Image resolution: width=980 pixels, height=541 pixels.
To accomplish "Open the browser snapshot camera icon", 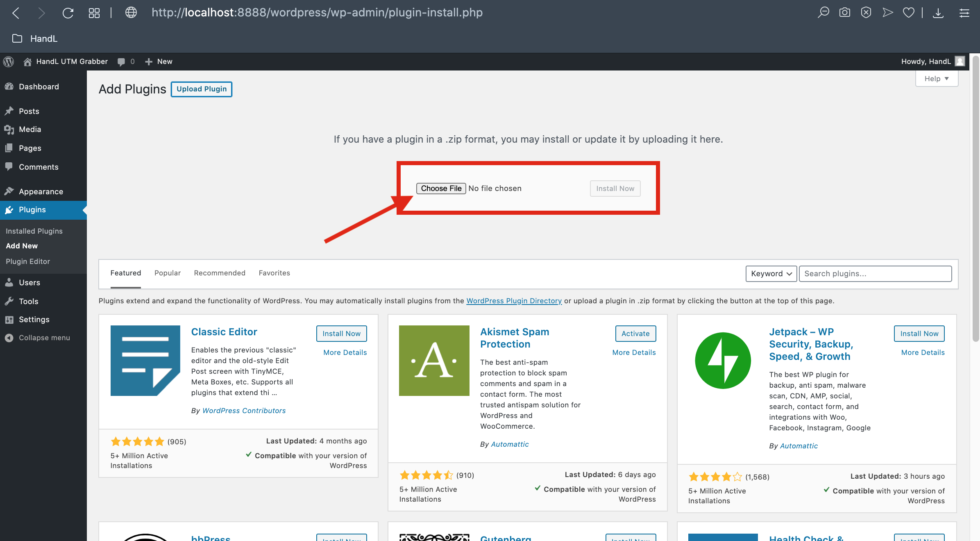I will pos(844,13).
